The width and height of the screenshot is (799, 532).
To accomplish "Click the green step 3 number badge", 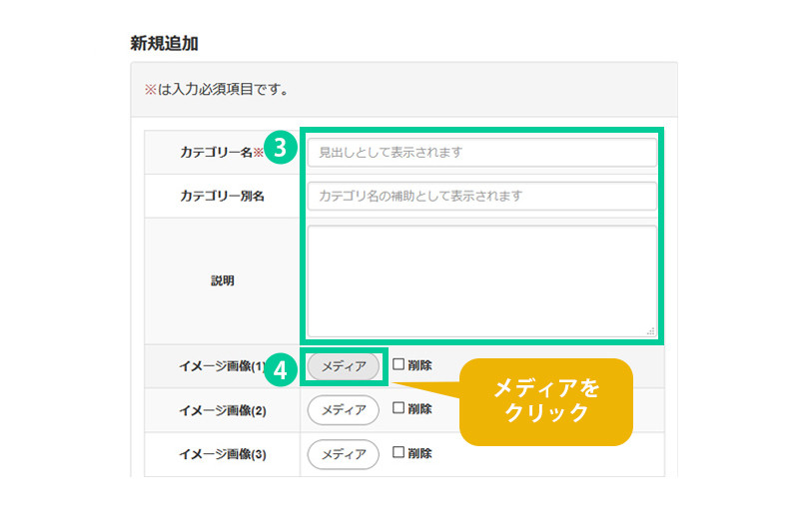I will pyautogui.click(x=281, y=149).
